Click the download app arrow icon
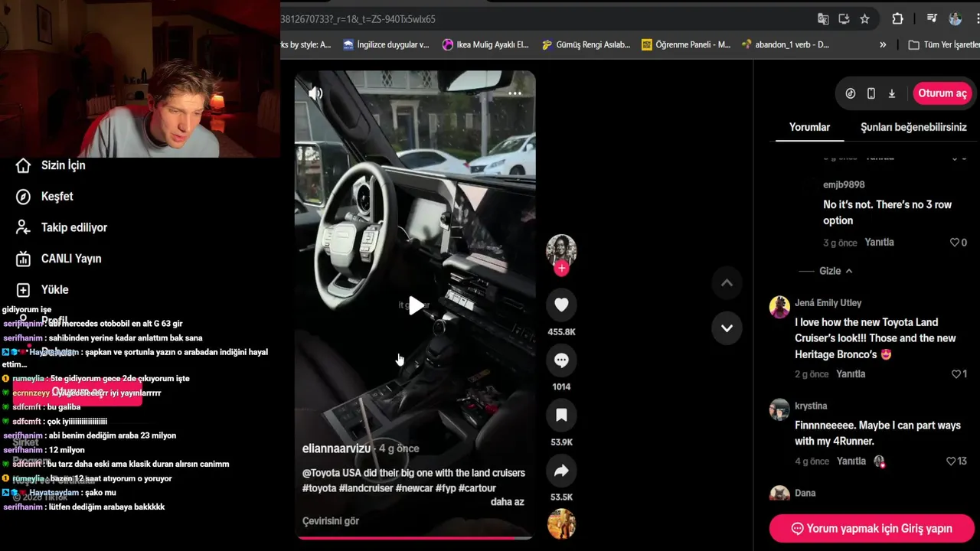This screenshot has width=980, height=551. coord(892,93)
